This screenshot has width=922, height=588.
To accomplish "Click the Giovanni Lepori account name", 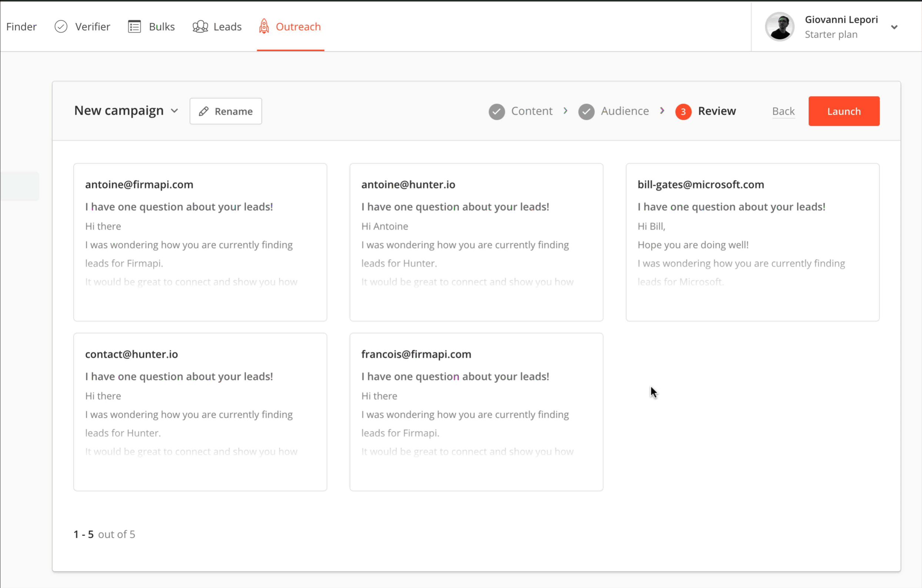I will click(841, 20).
